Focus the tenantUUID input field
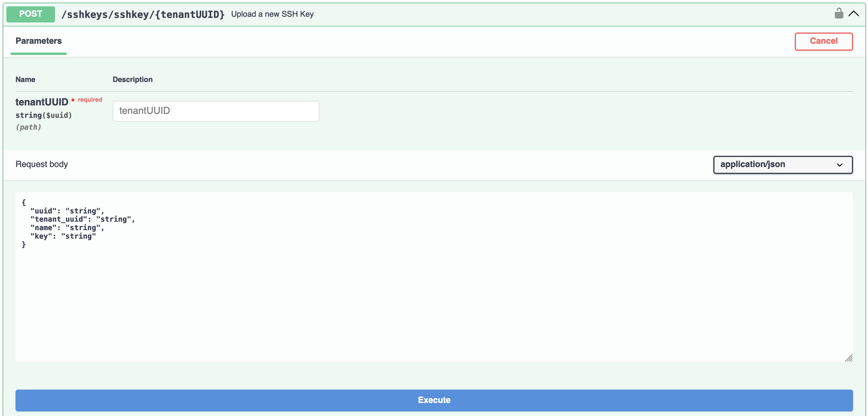Screen dimensions: 868x416 [x=216, y=111]
